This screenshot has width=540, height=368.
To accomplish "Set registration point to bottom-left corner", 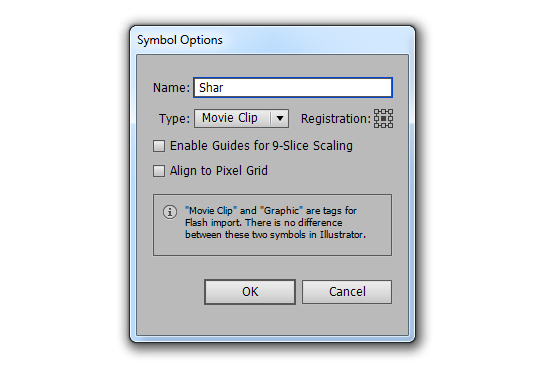I will click(x=376, y=126).
